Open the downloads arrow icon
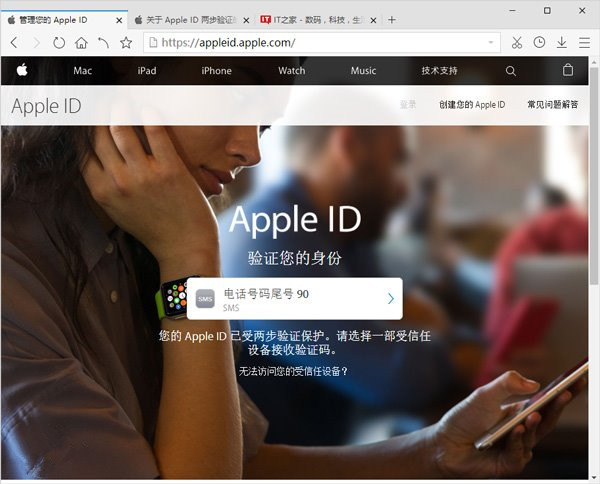This screenshot has width=600, height=484. click(562, 43)
